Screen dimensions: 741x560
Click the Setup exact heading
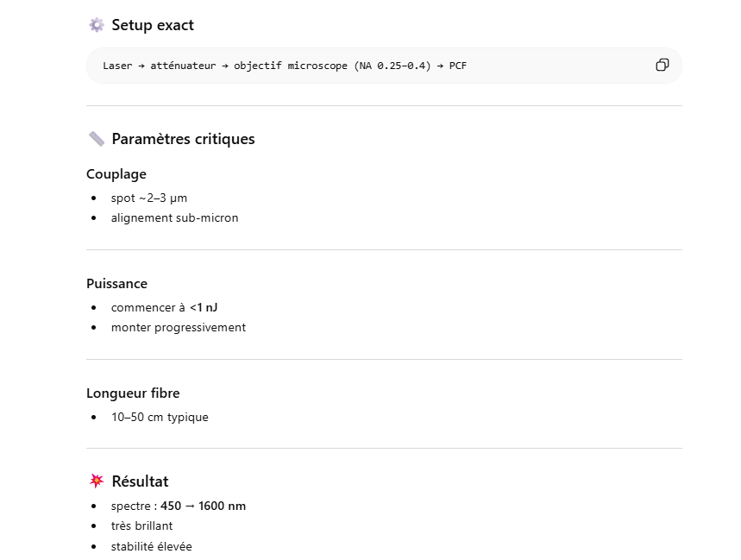(153, 25)
